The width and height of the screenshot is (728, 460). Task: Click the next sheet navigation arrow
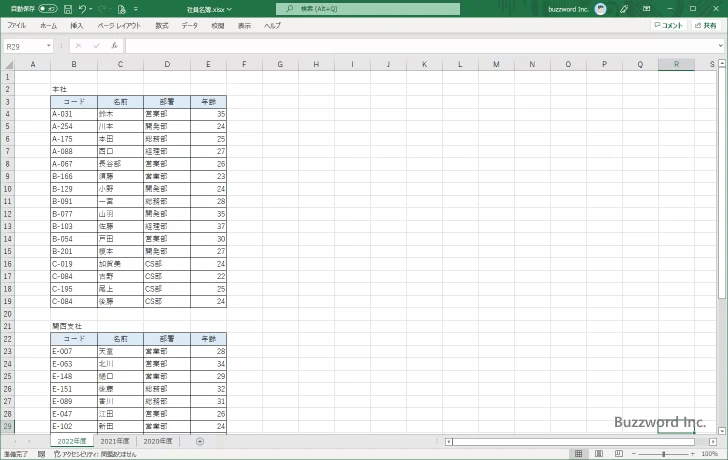(29, 441)
